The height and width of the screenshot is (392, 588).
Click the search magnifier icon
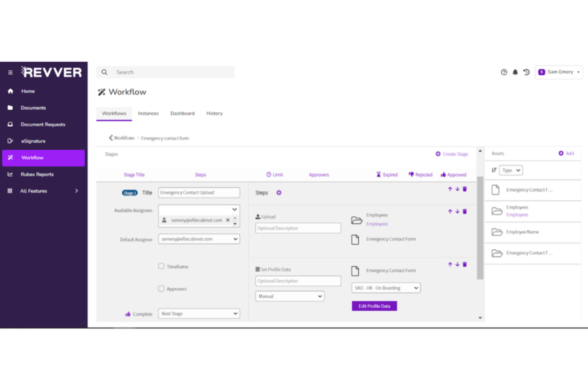pyautogui.click(x=104, y=72)
